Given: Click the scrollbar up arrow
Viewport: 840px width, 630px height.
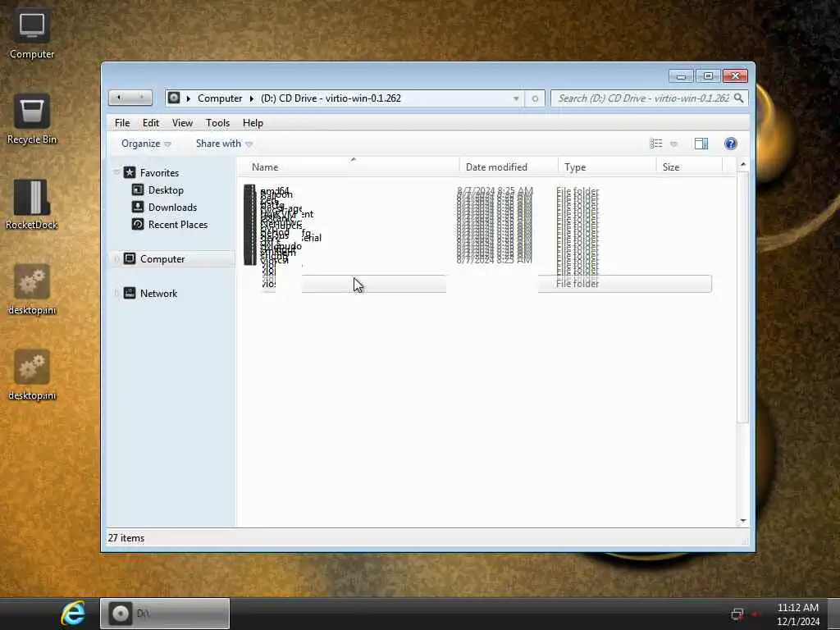Looking at the screenshot, I should pos(743,164).
